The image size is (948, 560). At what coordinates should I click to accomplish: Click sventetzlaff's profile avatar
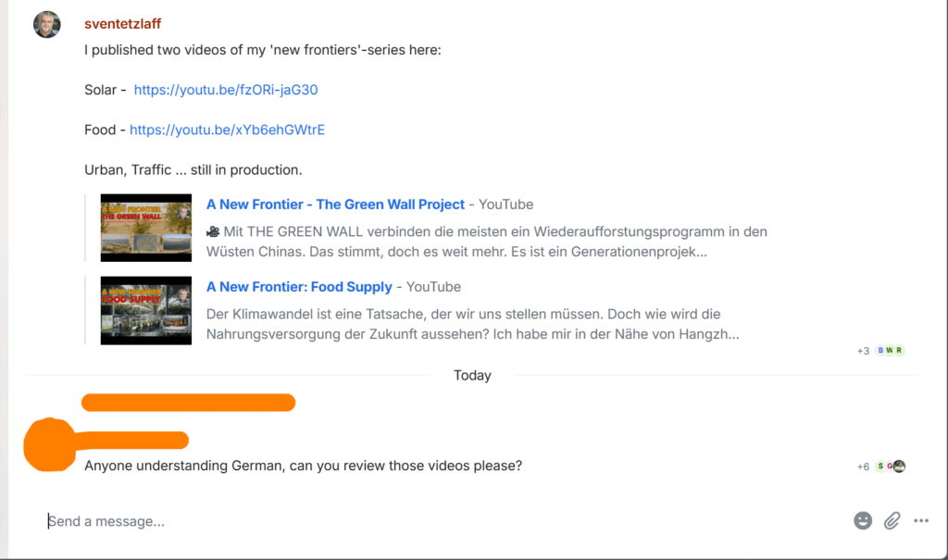point(47,24)
